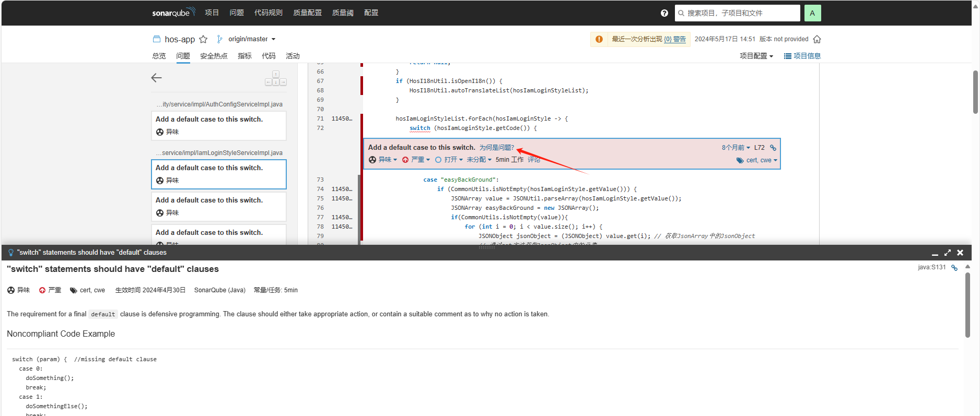The height and width of the screenshot is (416, 980).
Task: Click the java:S131 rule permalink icon
Action: [x=954, y=268]
